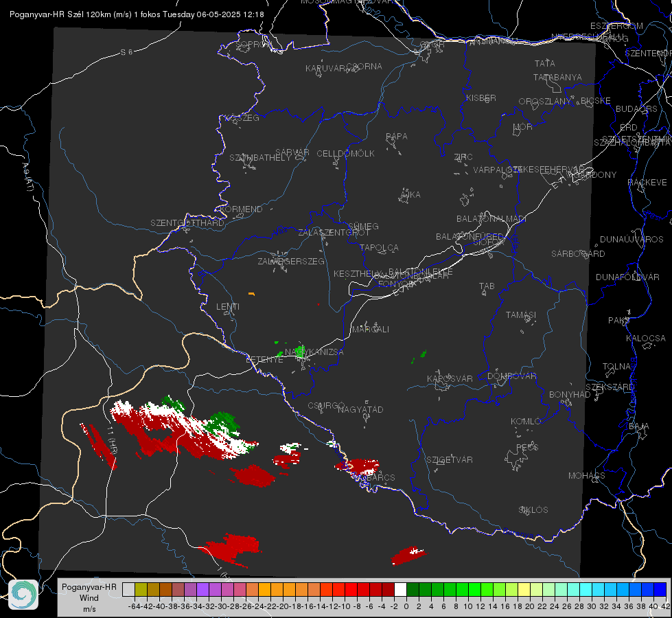Click the KALOCSA city label

pyautogui.click(x=646, y=339)
